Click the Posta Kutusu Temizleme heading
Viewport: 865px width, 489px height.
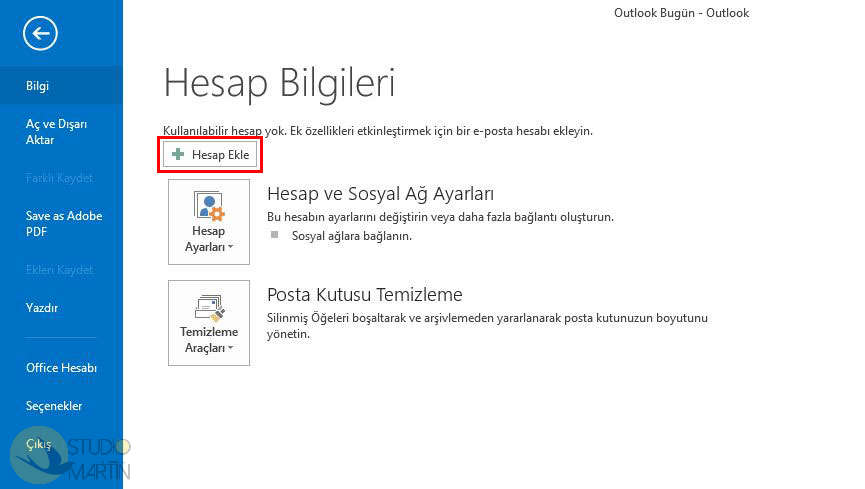pos(365,295)
